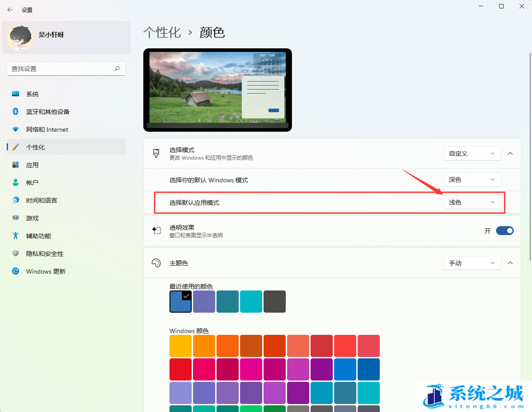Click the 游戏 controller icon

(x=16, y=218)
